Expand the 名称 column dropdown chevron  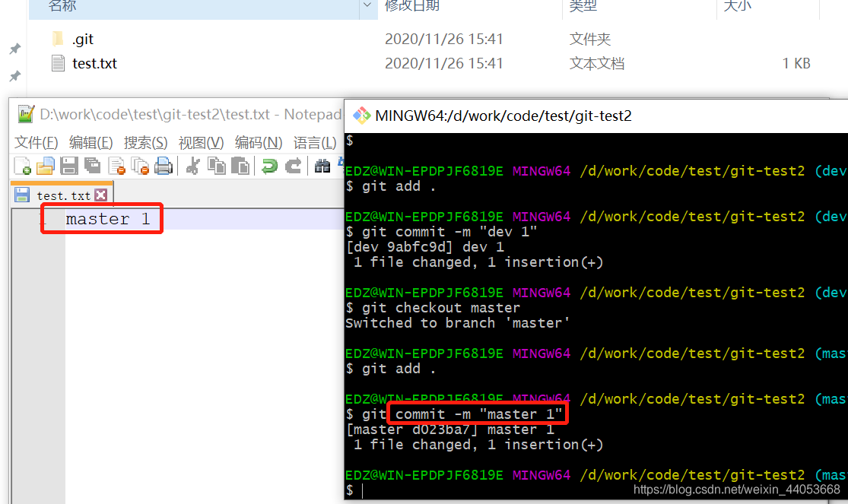367,5
